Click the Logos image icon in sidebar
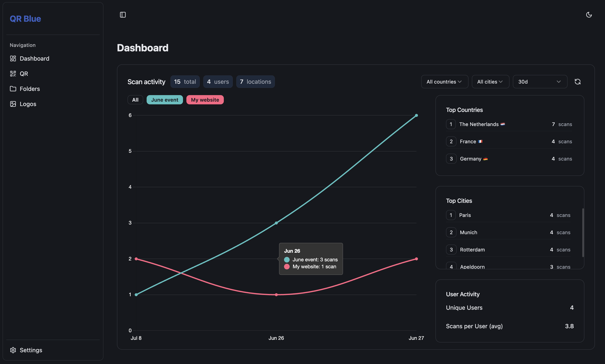 coord(13,104)
